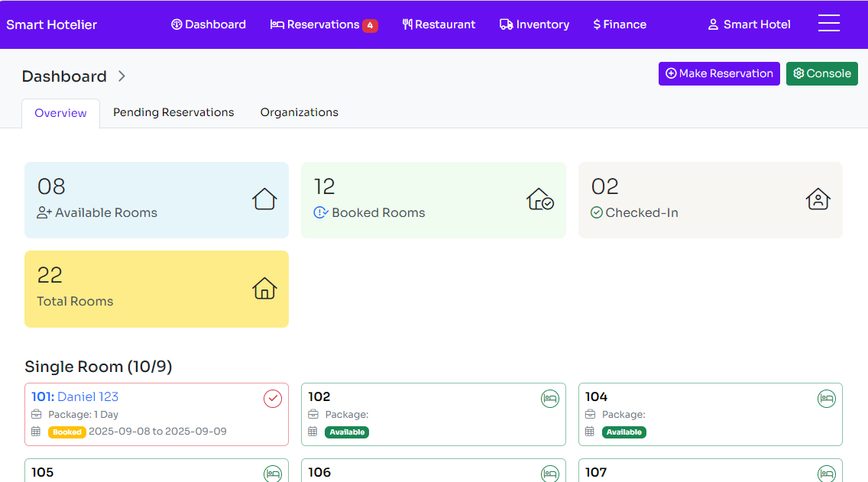Click the red check icon on room 101
Screen dimensions: 868x482
tap(272, 399)
